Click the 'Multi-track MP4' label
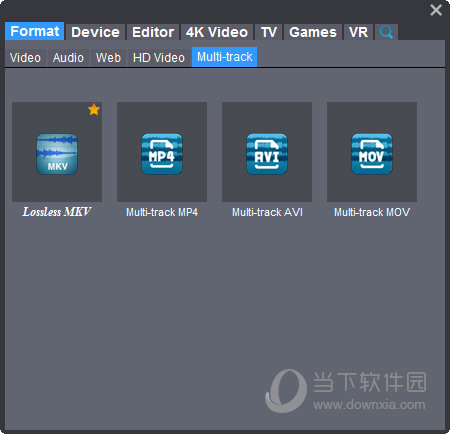Viewport: 450px width, 434px height. pos(162,212)
